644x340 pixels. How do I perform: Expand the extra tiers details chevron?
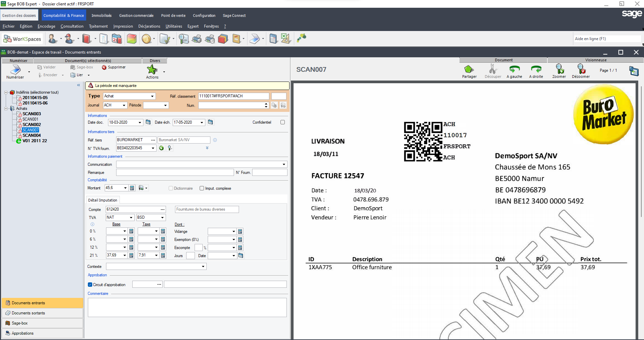click(x=207, y=148)
